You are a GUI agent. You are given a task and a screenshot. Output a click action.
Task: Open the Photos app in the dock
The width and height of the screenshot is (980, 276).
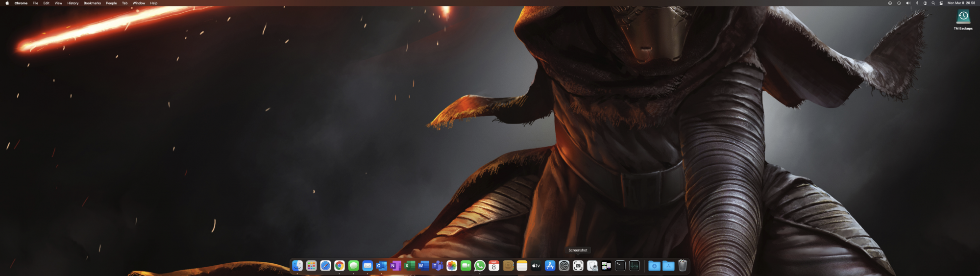click(452, 266)
